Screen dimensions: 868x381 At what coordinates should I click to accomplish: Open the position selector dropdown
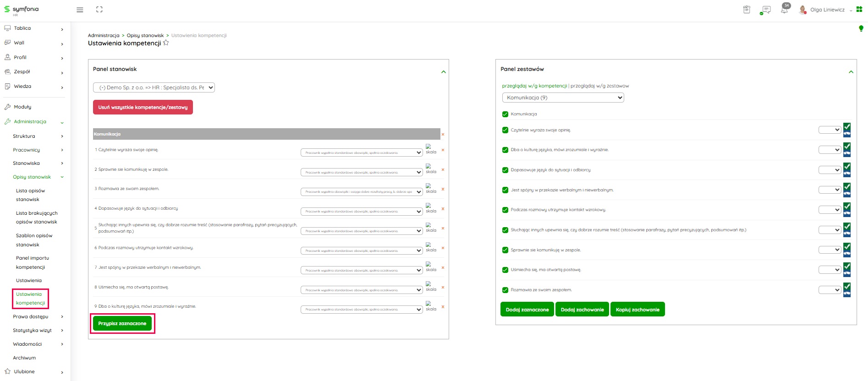[x=154, y=87]
